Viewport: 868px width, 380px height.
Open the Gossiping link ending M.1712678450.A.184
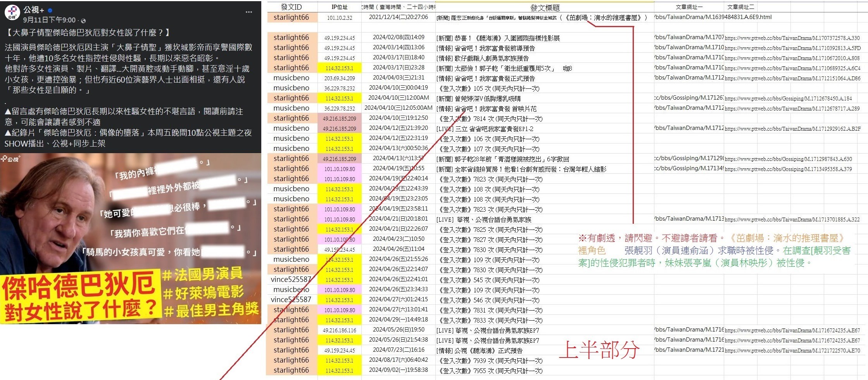point(788,98)
